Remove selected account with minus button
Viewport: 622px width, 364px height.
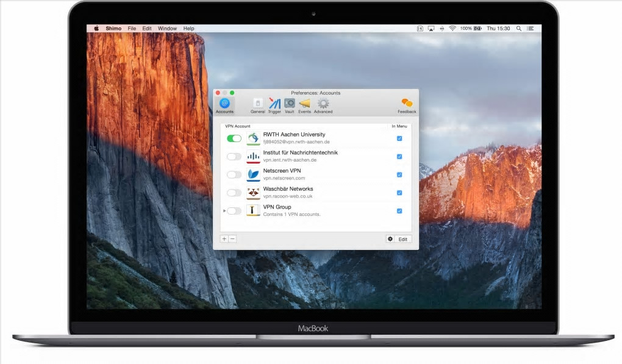232,238
